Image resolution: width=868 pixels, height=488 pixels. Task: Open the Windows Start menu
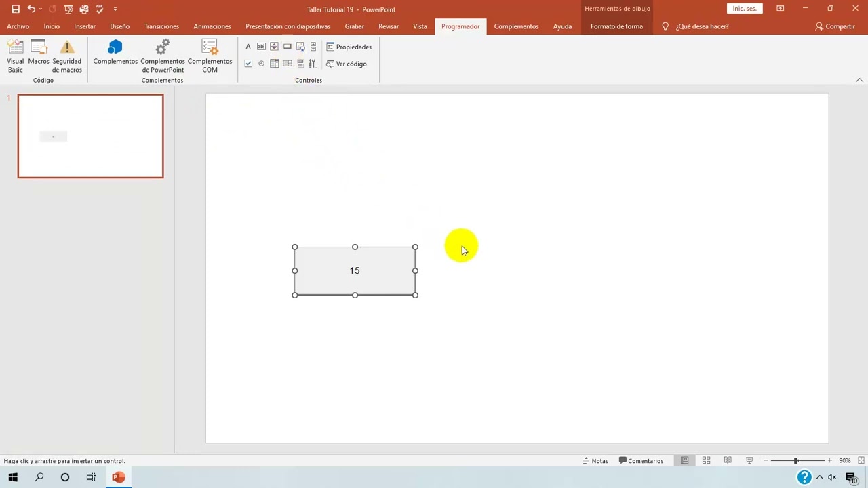tap(13, 477)
